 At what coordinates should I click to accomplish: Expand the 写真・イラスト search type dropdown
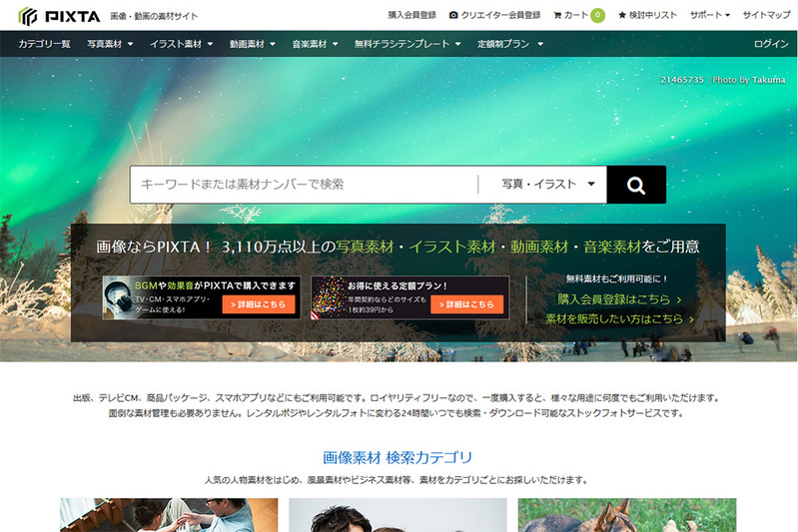pyautogui.click(x=547, y=185)
